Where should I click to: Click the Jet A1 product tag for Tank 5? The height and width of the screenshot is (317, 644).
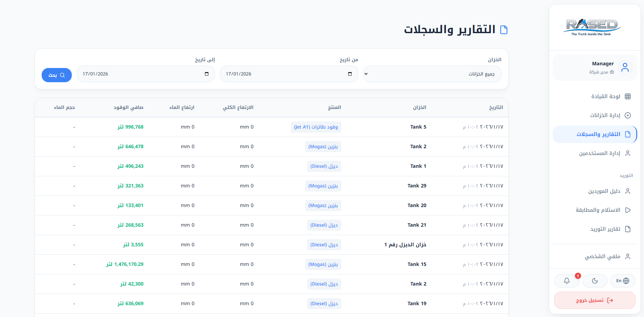click(x=316, y=127)
